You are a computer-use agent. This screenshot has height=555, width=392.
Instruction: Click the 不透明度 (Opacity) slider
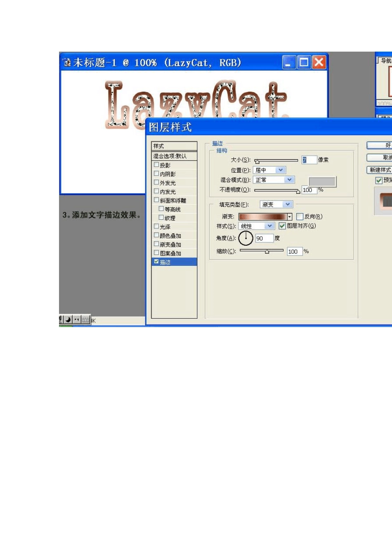point(277,191)
